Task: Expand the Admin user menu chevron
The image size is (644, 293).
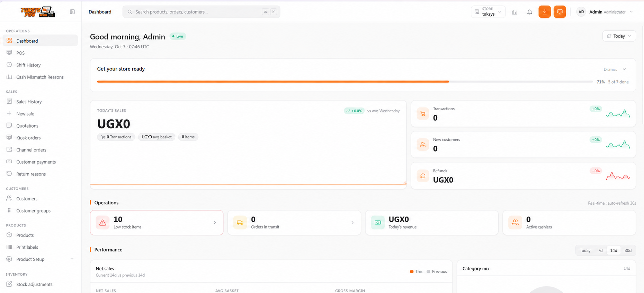Action: click(x=631, y=12)
